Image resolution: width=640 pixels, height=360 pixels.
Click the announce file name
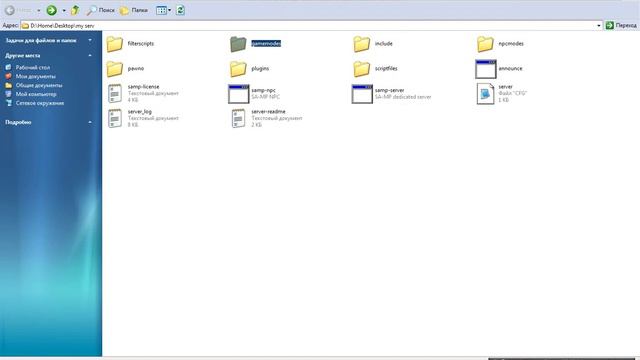(x=510, y=68)
